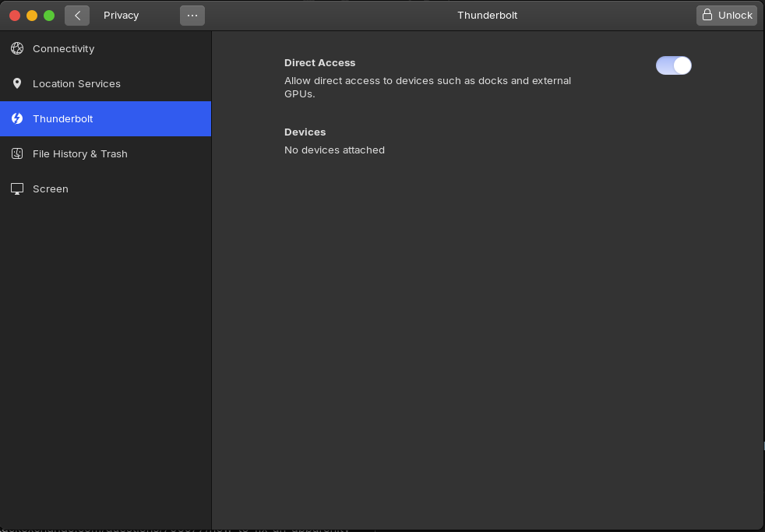Close the window with red button

pyautogui.click(x=15, y=16)
